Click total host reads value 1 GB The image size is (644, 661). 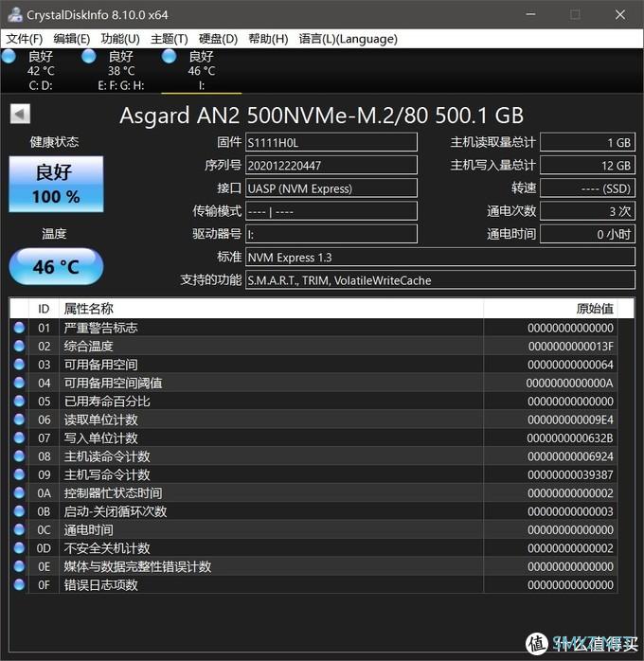click(587, 142)
